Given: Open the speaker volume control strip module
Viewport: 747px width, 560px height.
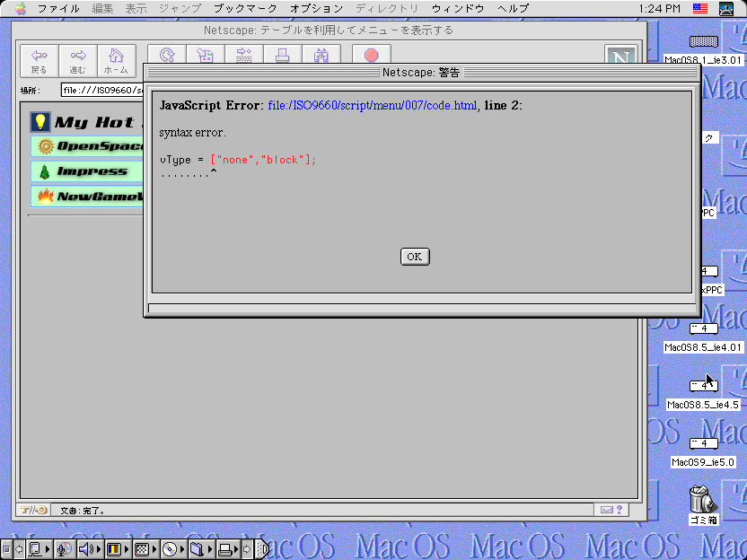Looking at the screenshot, I should (x=90, y=549).
